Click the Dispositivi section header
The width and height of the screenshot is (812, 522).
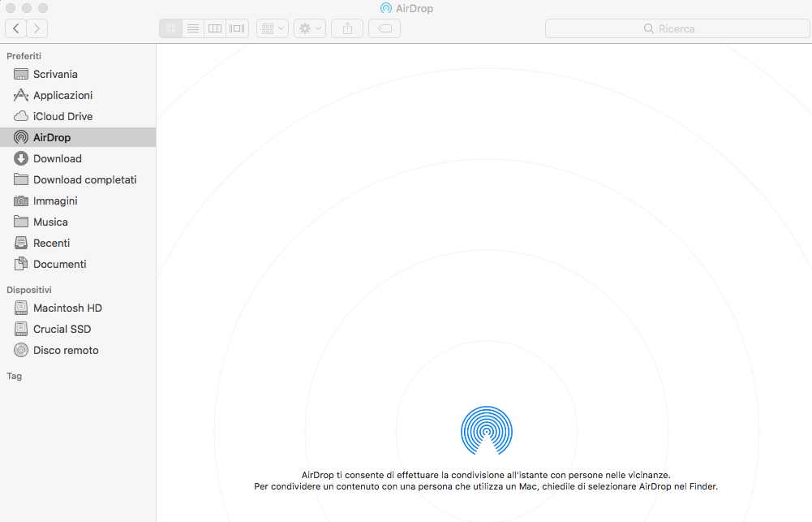29,290
